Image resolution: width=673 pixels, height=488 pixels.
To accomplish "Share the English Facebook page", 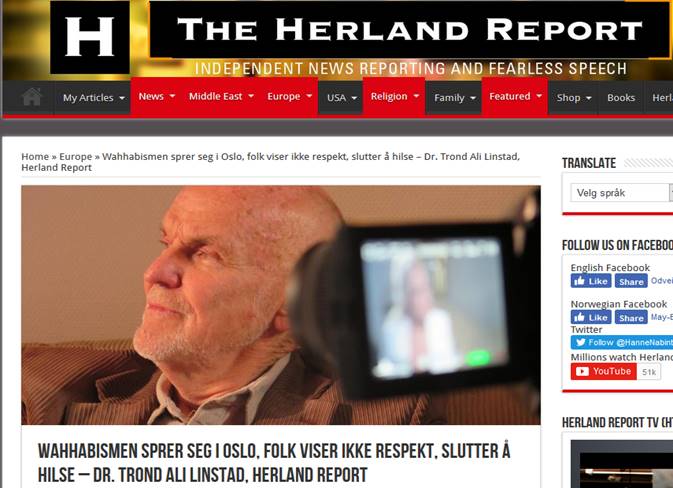I will coord(631,281).
